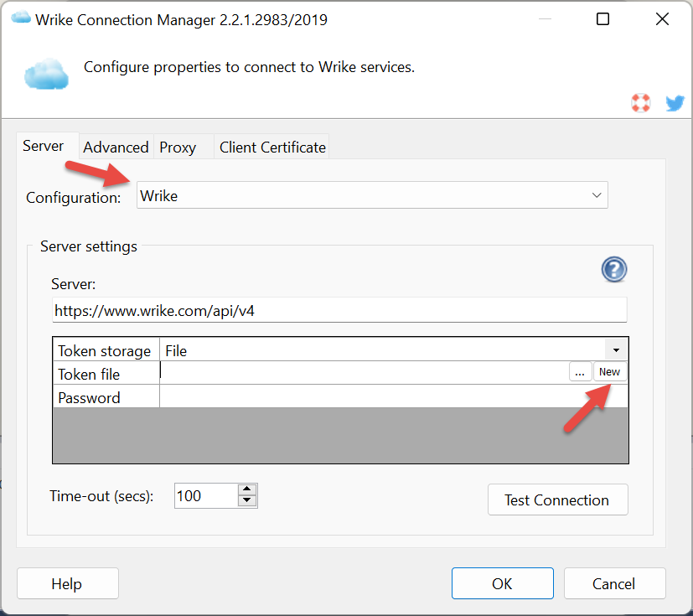Go to the Server tab
Viewport: 693px width, 616px height.
coord(43,147)
